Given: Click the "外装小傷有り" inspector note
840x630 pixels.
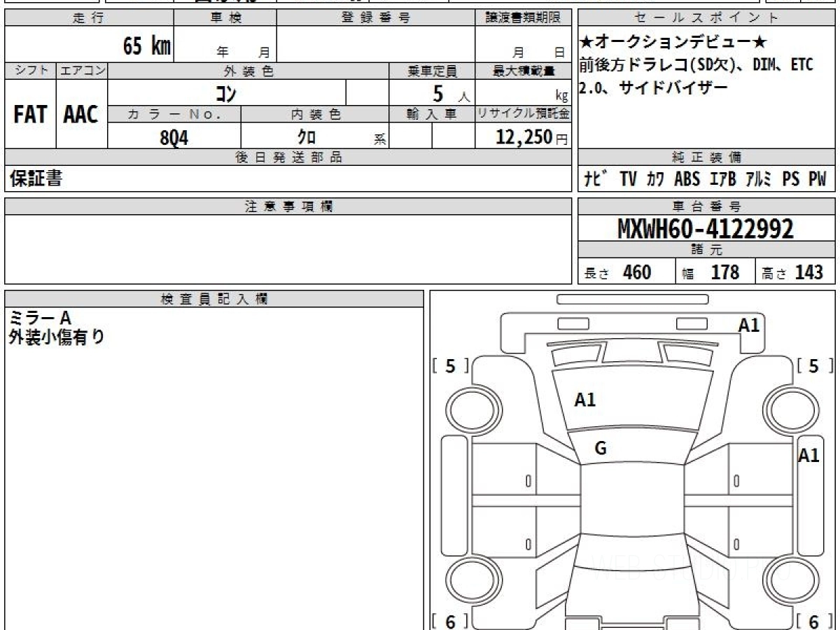Looking at the screenshot, I should (x=57, y=337).
